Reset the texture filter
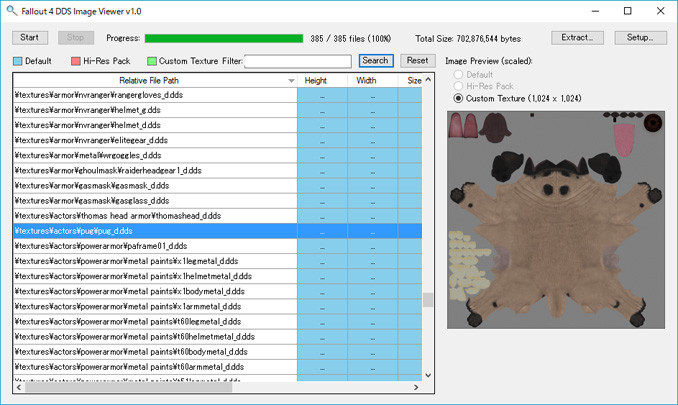The image size is (678, 405). tap(417, 61)
